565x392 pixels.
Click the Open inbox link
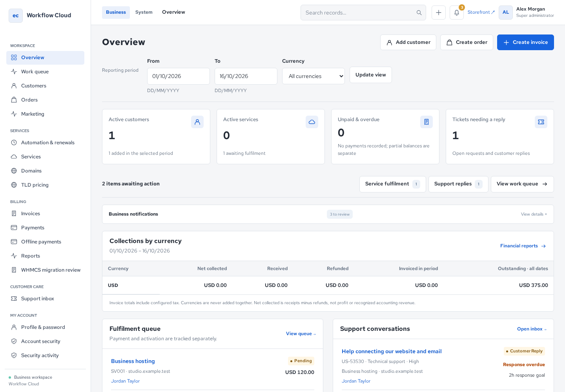coord(532,329)
